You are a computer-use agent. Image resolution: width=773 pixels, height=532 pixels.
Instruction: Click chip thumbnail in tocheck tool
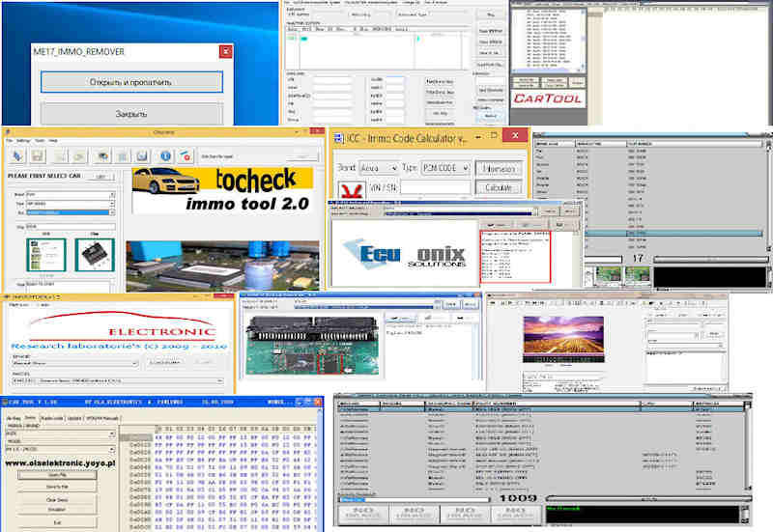(x=95, y=255)
